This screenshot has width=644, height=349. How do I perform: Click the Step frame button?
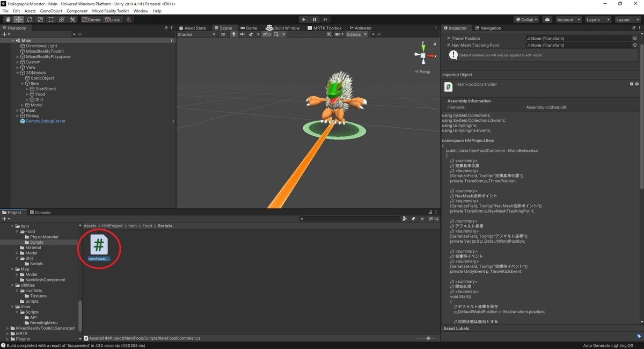click(326, 19)
